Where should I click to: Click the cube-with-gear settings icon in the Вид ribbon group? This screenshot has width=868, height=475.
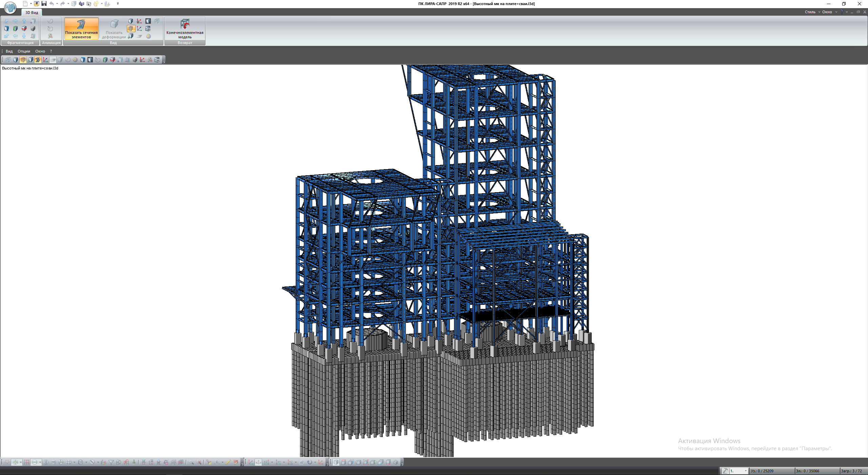pyautogui.click(x=148, y=28)
